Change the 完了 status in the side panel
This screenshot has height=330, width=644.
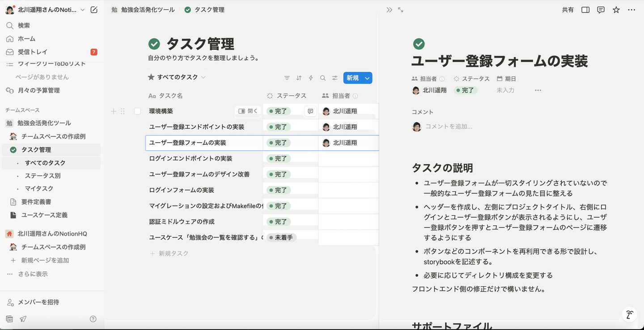466,90
